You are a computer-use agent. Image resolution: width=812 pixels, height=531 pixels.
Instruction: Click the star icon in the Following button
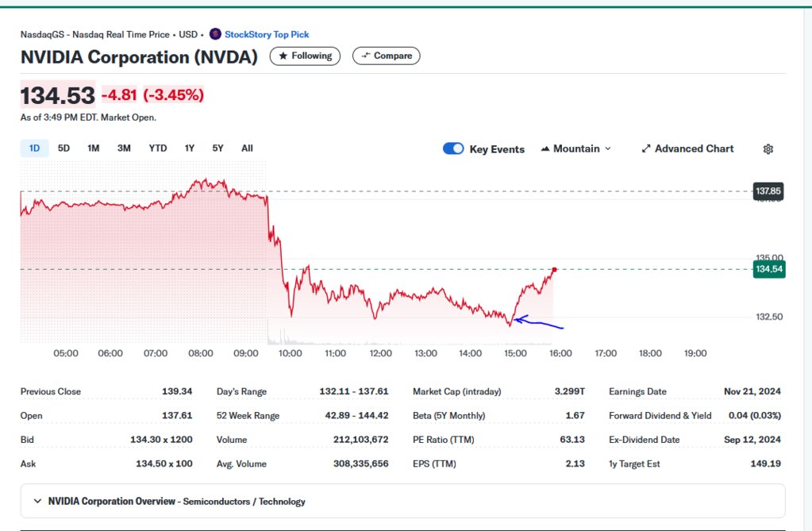point(283,56)
